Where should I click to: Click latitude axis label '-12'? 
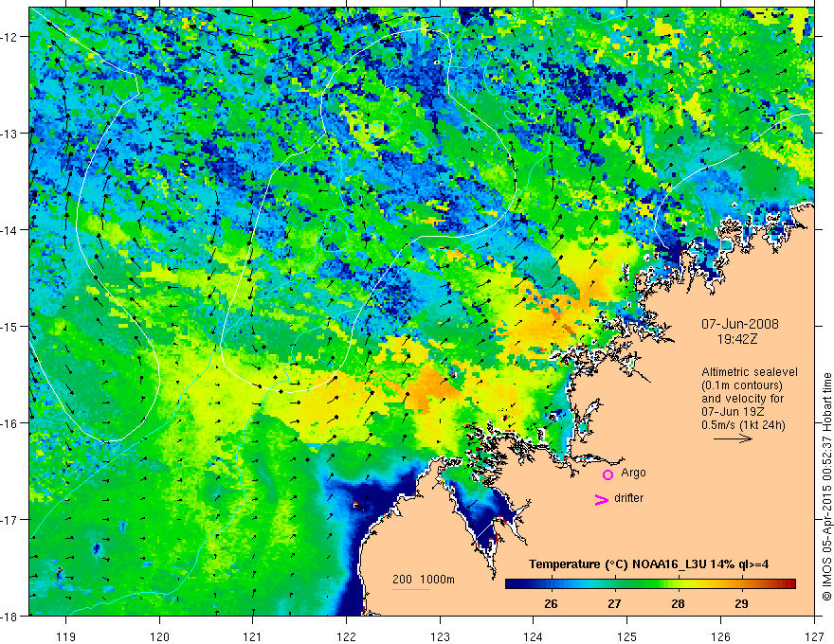(9, 37)
